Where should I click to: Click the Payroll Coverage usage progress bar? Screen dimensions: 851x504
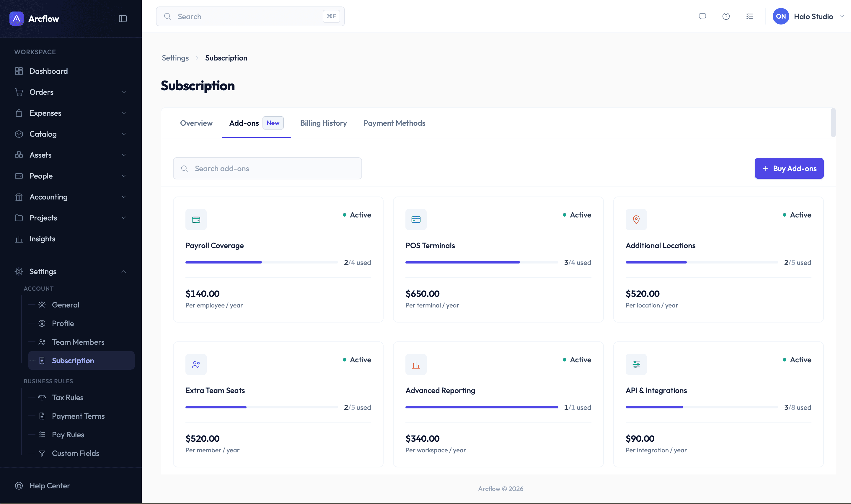(x=261, y=262)
